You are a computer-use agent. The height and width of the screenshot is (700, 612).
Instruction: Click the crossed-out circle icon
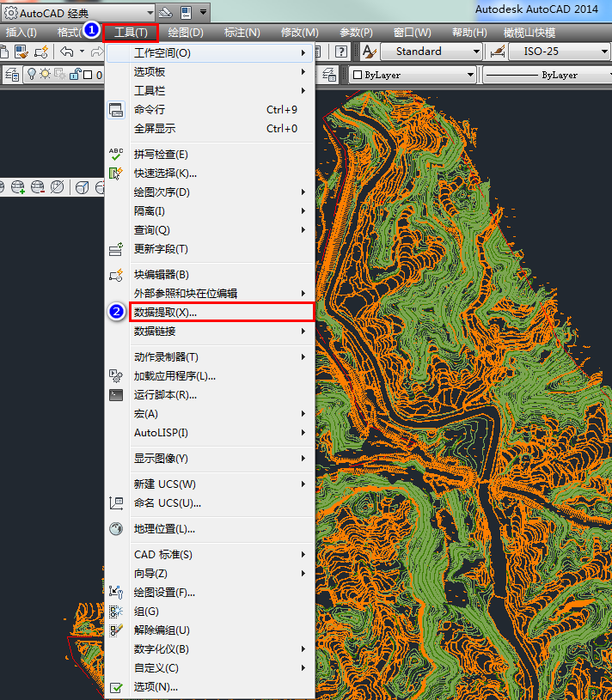(x=58, y=187)
